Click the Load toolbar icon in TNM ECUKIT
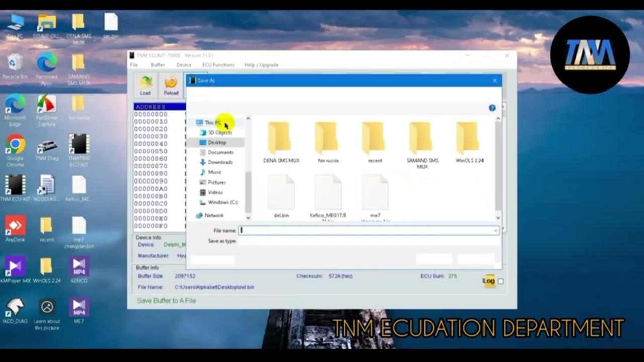Viewport: 644px width, 362px height. 146,85
